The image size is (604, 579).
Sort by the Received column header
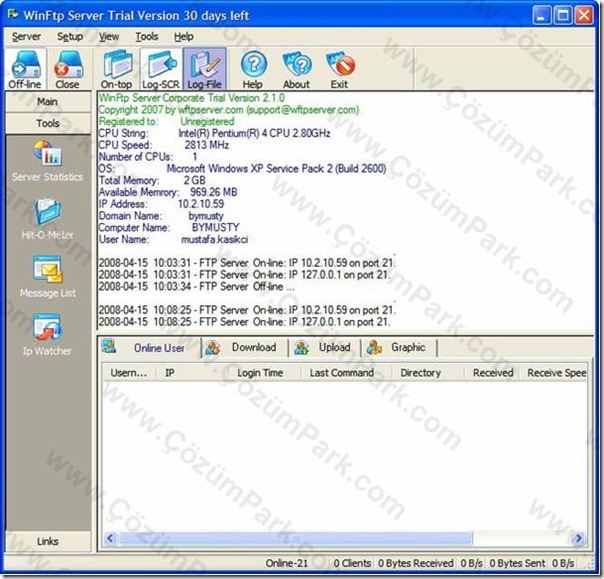pos(492,373)
